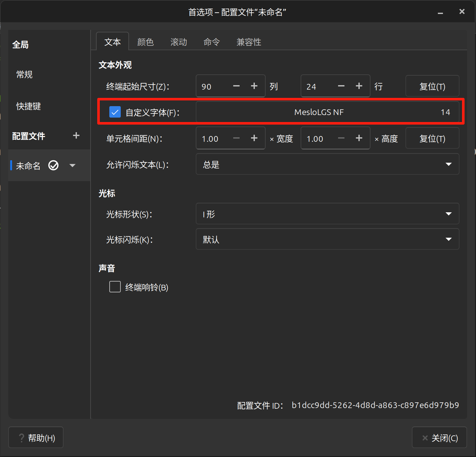This screenshot has height=457, width=476.
Task: Decrease terminal columns with minus button
Action: [236, 86]
